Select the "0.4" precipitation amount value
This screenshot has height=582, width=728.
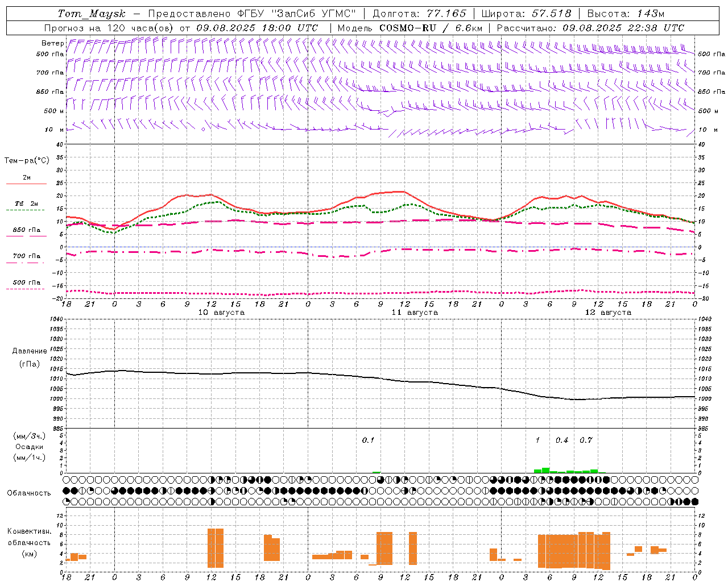562,440
